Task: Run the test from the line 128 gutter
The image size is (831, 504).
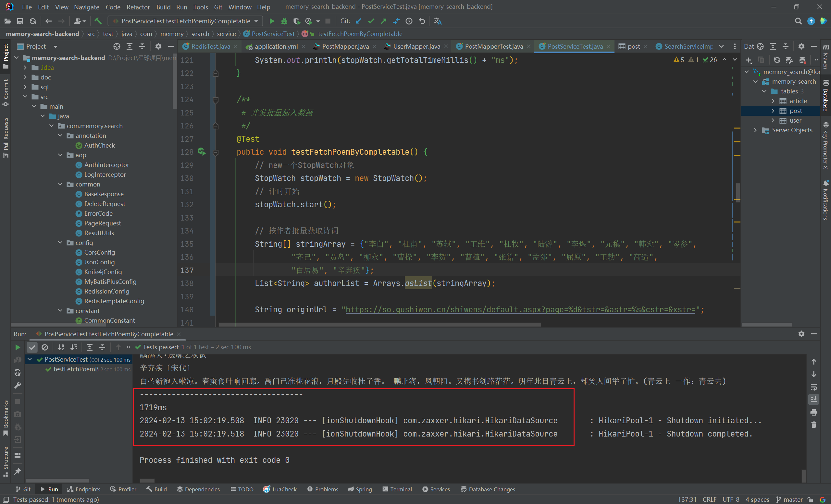Action: pyautogui.click(x=202, y=151)
